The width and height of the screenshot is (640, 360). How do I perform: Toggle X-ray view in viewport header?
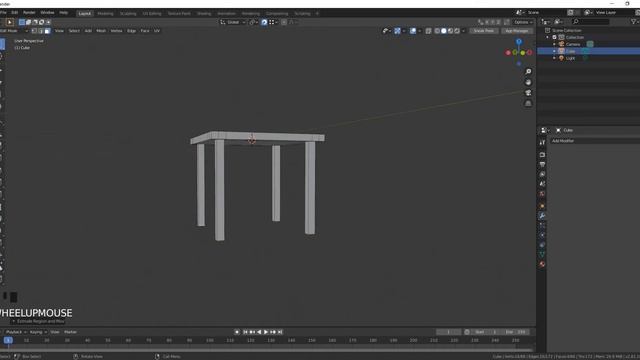(428, 31)
